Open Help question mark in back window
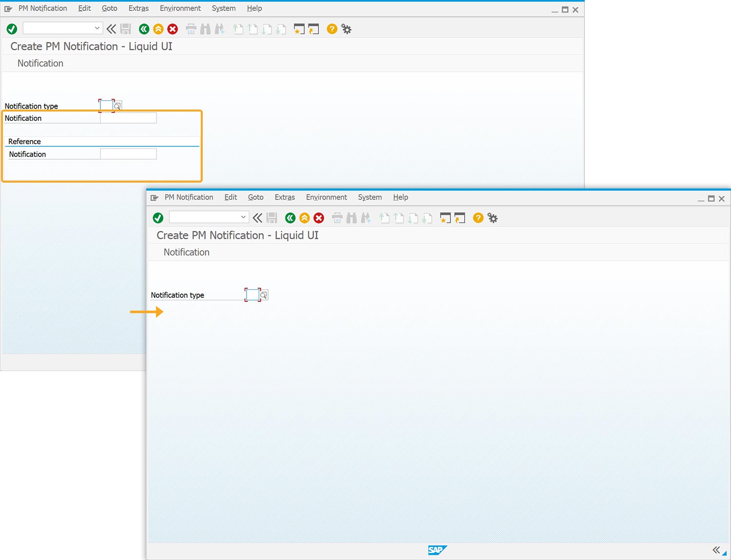Screen dimensions: 731x560 332,29
